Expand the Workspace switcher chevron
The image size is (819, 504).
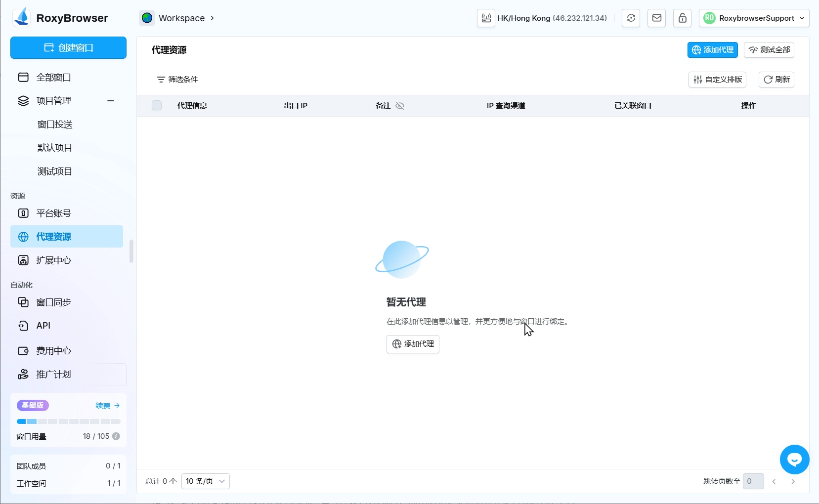213,18
